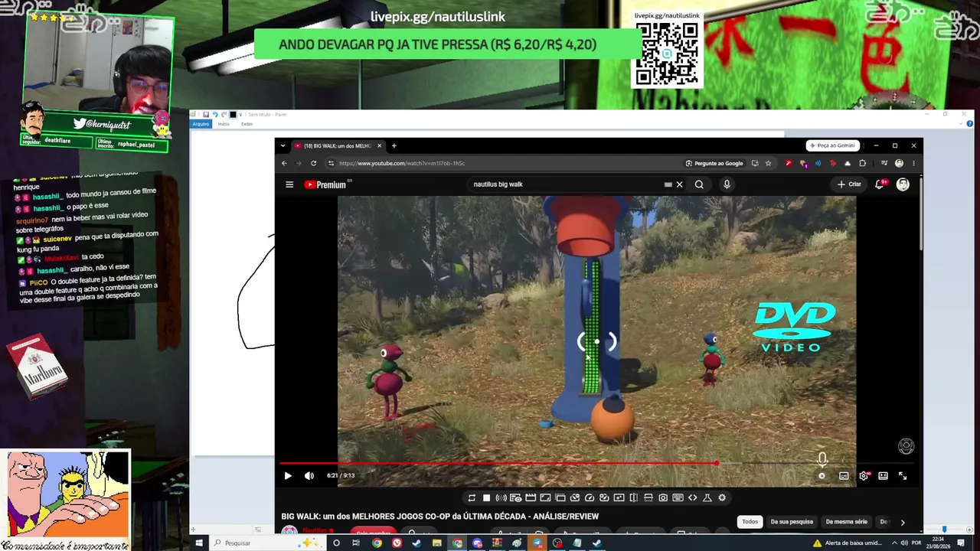
Task: Open the Windows Start menu
Action: pyautogui.click(x=198, y=543)
